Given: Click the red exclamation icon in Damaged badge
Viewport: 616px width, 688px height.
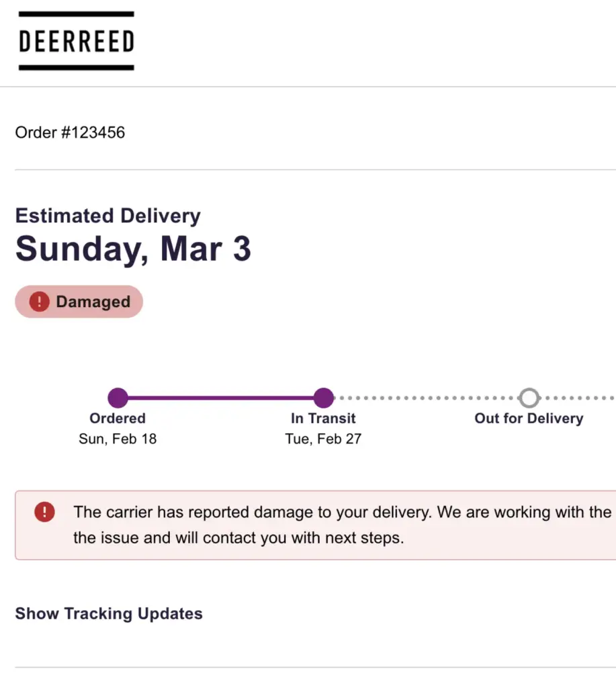Looking at the screenshot, I should coord(39,302).
